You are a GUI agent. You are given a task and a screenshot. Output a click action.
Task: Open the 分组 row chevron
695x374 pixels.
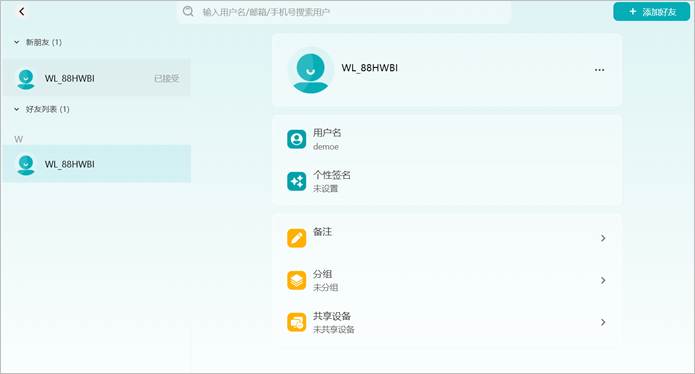click(x=603, y=280)
